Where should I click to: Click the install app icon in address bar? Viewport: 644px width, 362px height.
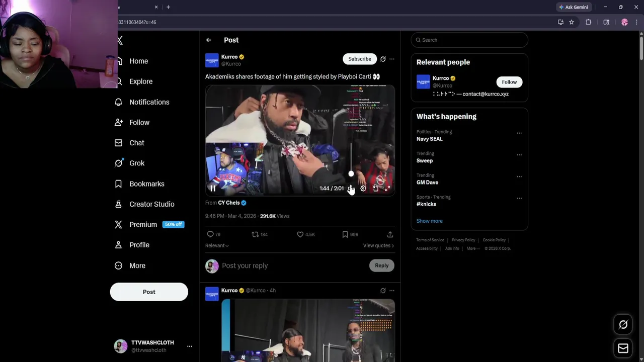[560, 22]
